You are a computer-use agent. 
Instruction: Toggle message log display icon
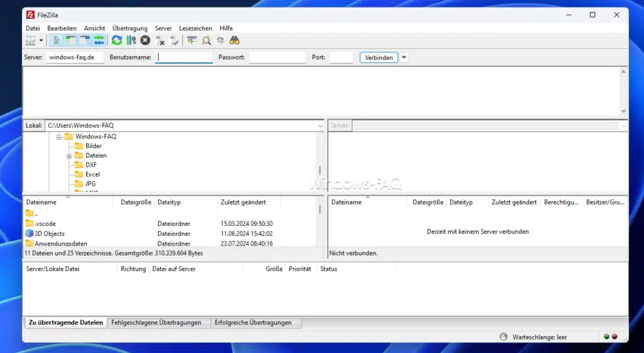coord(57,40)
